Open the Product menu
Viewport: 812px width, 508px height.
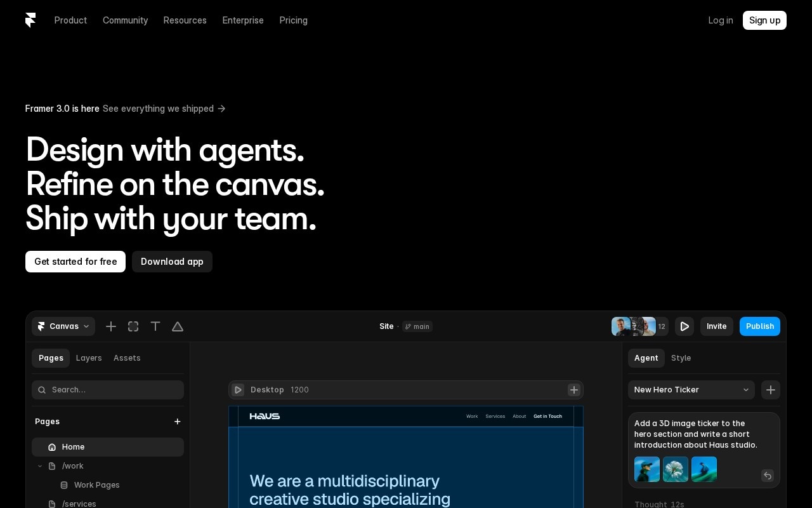[70, 20]
